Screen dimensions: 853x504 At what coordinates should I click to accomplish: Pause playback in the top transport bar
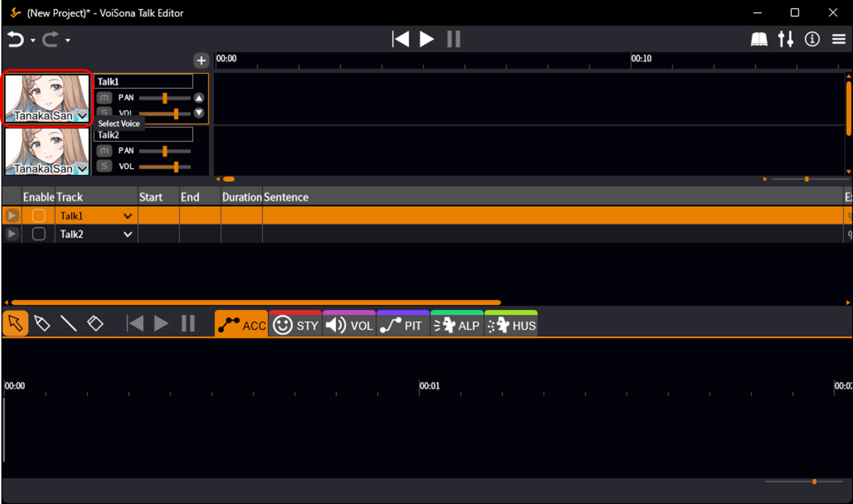(454, 39)
